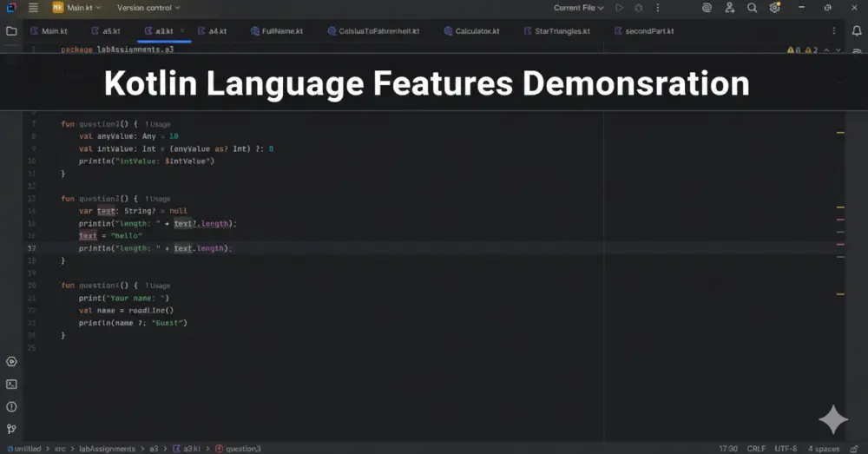
Task: Click the question3 function breadcrumb
Action: 238,449
